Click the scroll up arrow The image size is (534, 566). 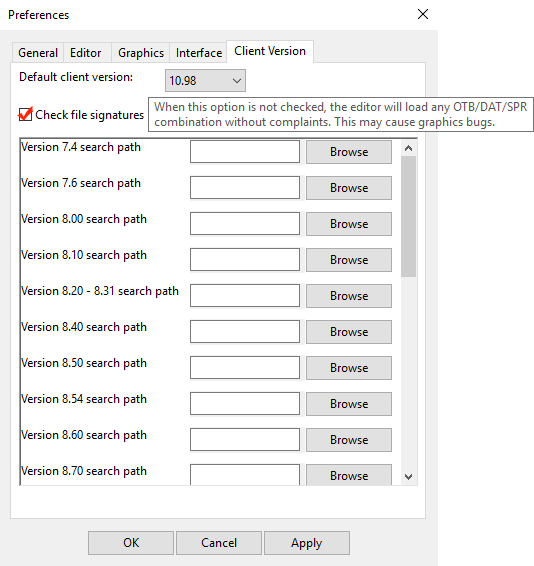tap(408, 148)
